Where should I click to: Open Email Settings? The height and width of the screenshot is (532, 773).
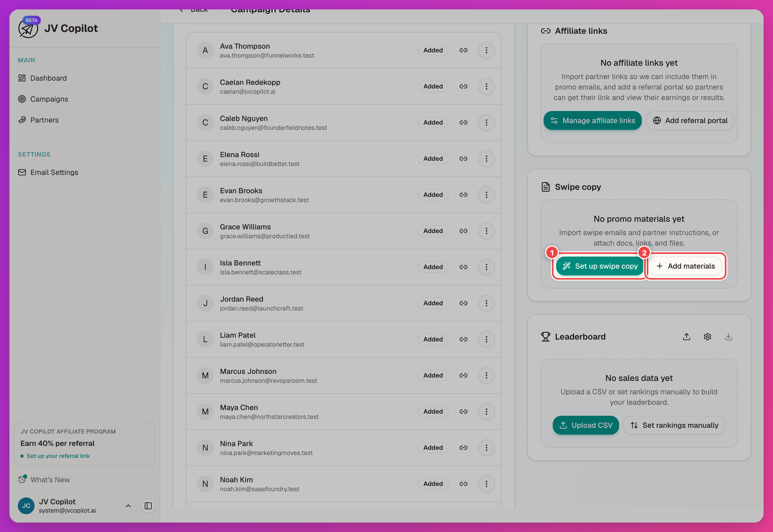(x=48, y=172)
